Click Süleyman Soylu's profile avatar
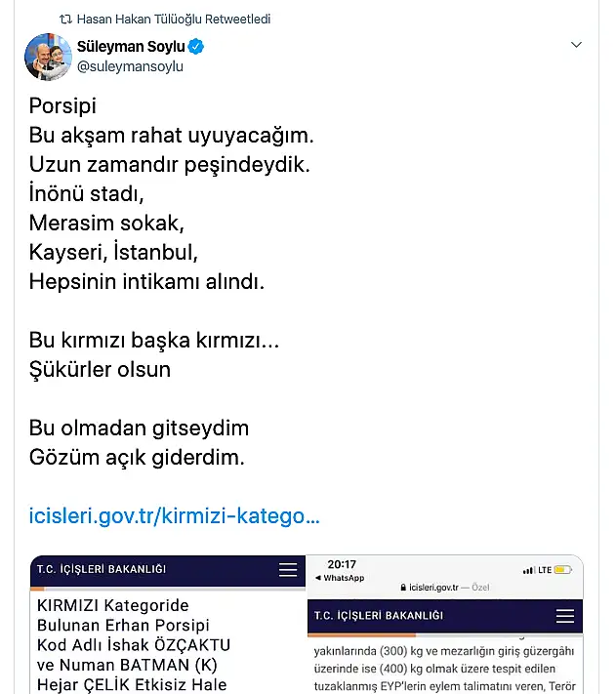The height and width of the screenshot is (694, 616). 48,57
